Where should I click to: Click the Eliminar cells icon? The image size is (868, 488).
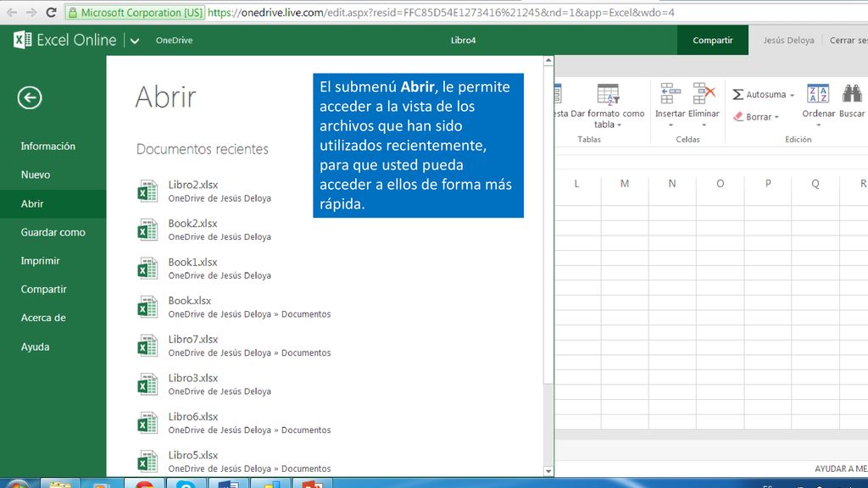click(704, 94)
